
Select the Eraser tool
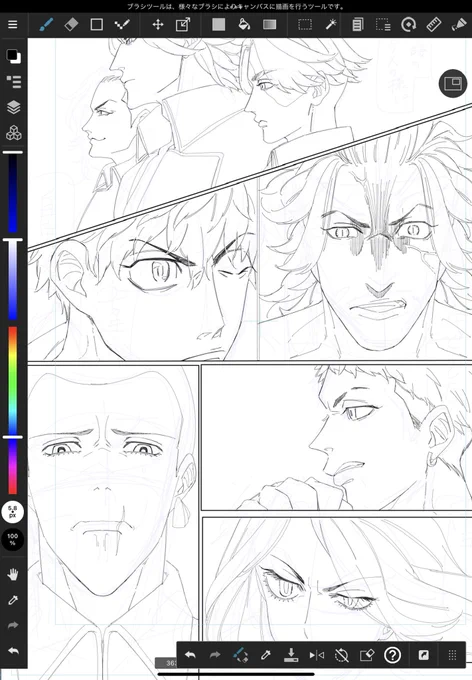71,24
